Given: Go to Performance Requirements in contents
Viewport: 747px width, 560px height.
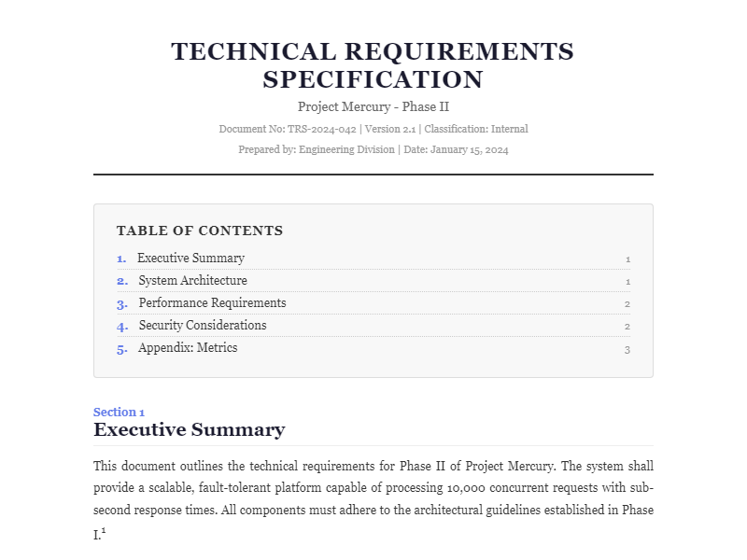Looking at the screenshot, I should pos(212,303).
